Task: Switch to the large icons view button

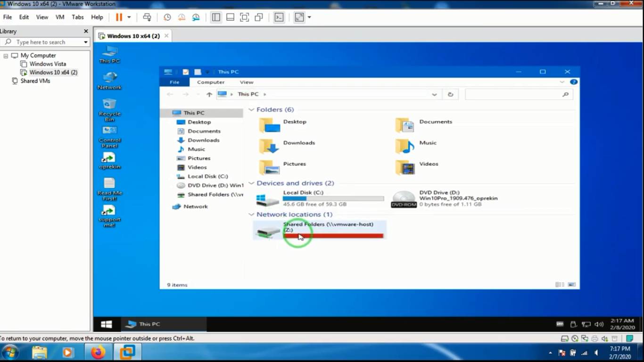Action: pos(571,285)
